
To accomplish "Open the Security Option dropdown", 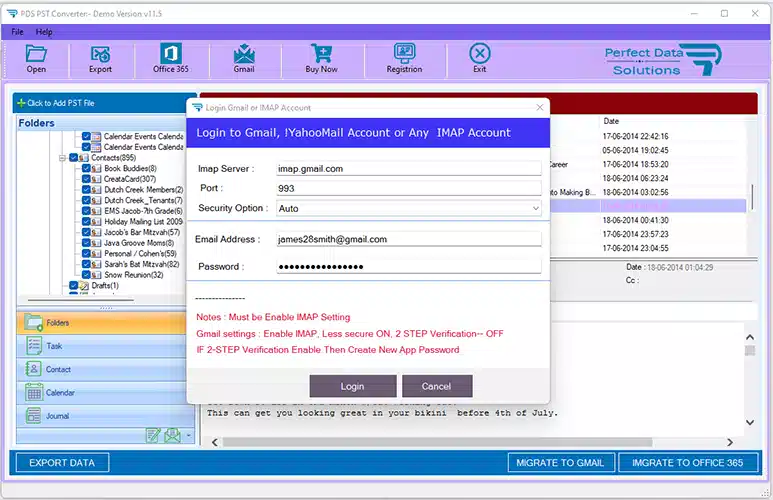I will point(535,209).
